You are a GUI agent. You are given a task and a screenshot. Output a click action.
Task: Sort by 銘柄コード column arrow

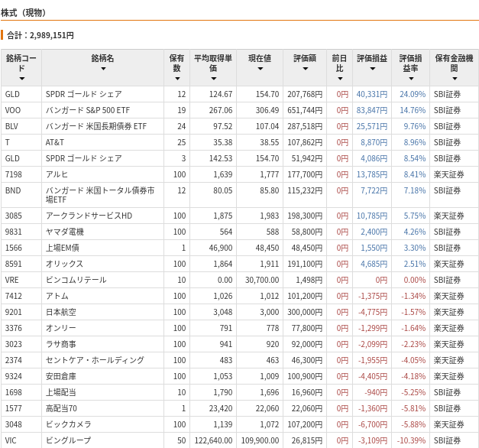click(x=21, y=79)
